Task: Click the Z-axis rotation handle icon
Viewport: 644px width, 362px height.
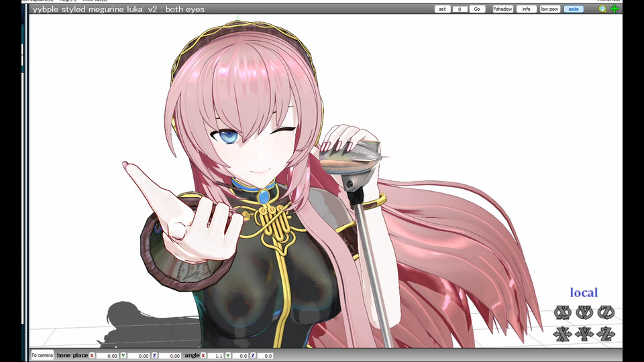Action: click(x=606, y=313)
